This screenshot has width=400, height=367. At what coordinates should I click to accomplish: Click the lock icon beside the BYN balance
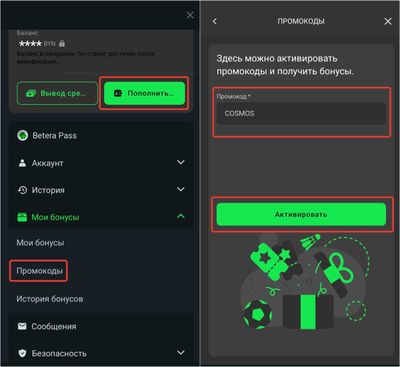coord(62,43)
